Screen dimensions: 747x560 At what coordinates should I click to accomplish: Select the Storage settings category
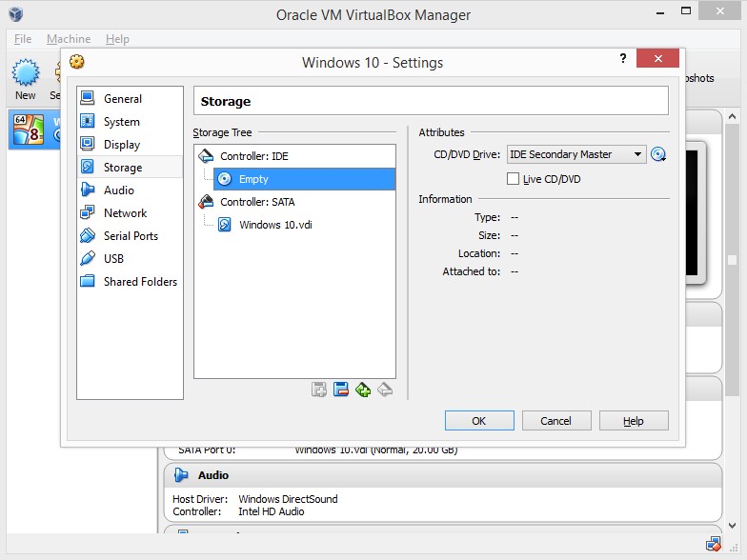pos(130,168)
